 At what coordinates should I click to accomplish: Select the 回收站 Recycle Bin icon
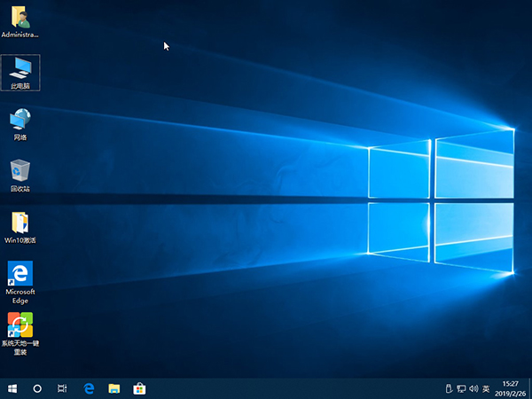click(x=20, y=176)
